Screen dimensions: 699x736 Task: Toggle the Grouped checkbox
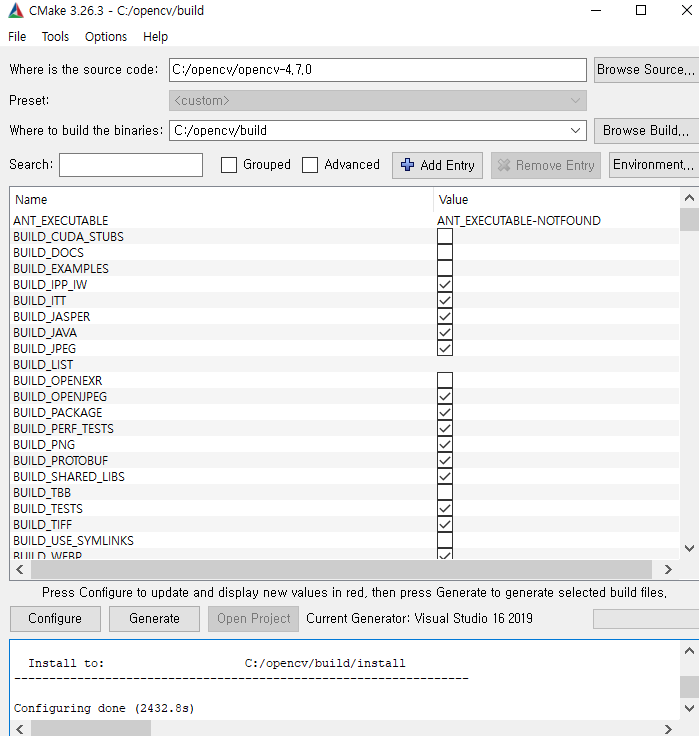(229, 165)
